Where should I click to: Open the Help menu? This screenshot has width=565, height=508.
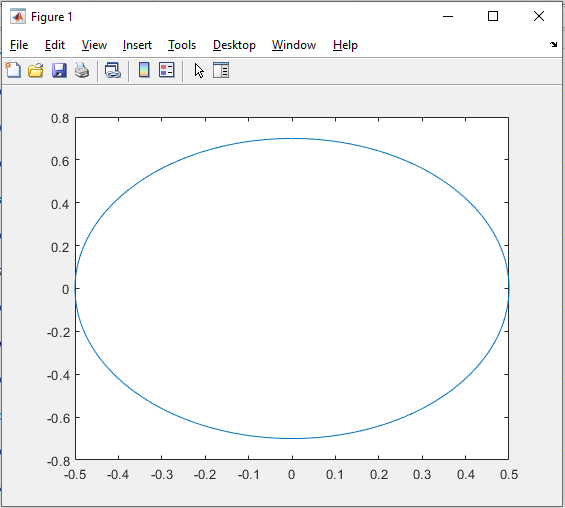pyautogui.click(x=345, y=45)
